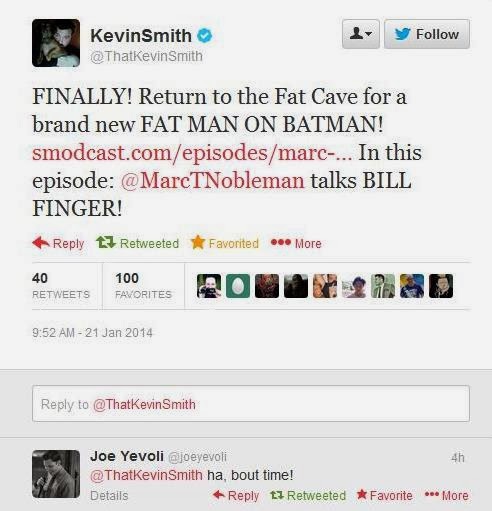Image resolution: width=492 pixels, height=511 pixels.
Task: Visit the @MarcTNobleman mention
Action: coord(212,181)
